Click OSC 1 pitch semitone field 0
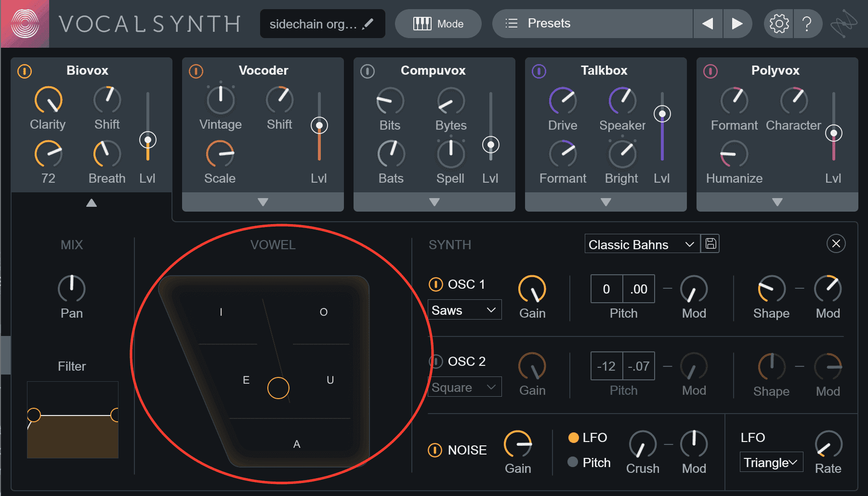Image resolution: width=868 pixels, height=496 pixels. [607, 289]
